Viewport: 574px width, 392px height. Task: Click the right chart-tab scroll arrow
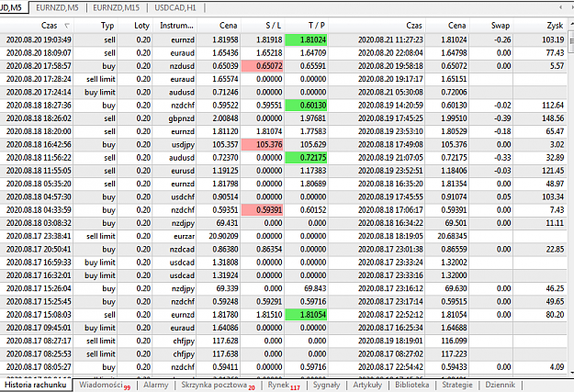pos(570,7)
